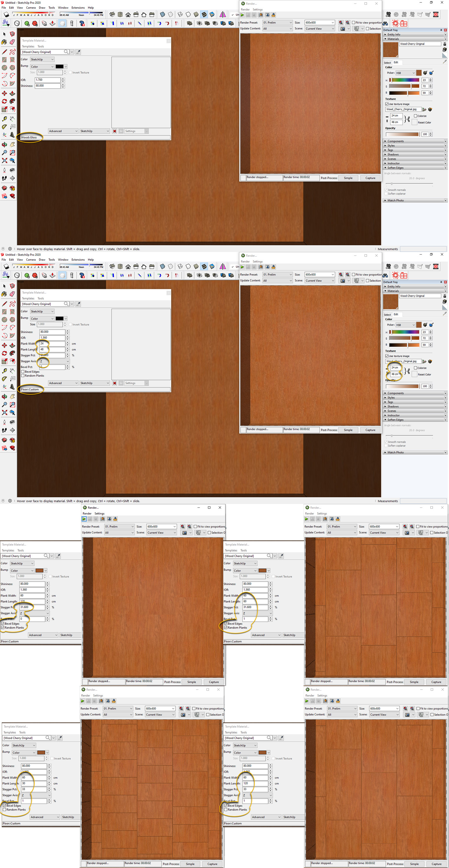This screenshot has height=868, width=449.
Task: Click Plank Length field showing 30
Action: click(34, 783)
